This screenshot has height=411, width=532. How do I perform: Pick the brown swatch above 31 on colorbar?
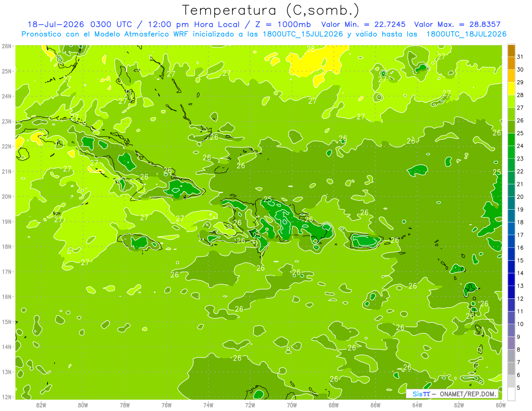pos(511,51)
